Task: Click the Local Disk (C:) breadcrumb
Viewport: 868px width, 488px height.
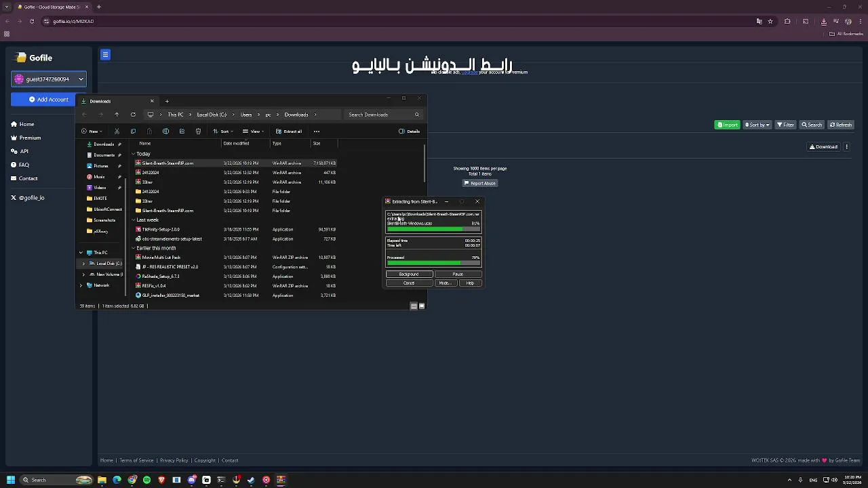Action: pyautogui.click(x=212, y=115)
